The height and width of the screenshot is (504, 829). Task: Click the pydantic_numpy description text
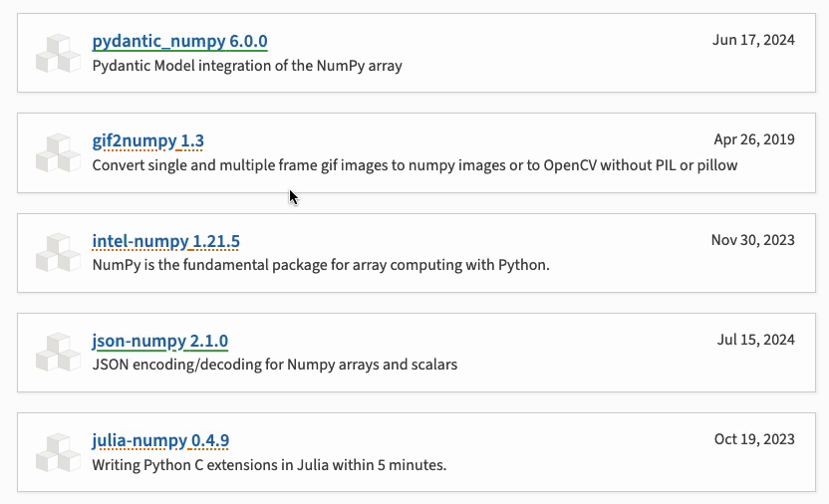tap(247, 66)
